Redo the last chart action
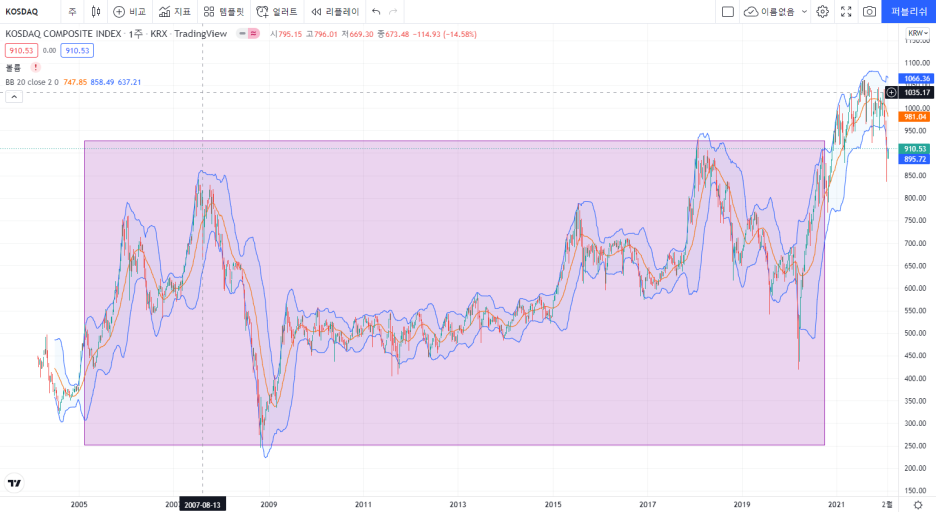 [x=393, y=11]
